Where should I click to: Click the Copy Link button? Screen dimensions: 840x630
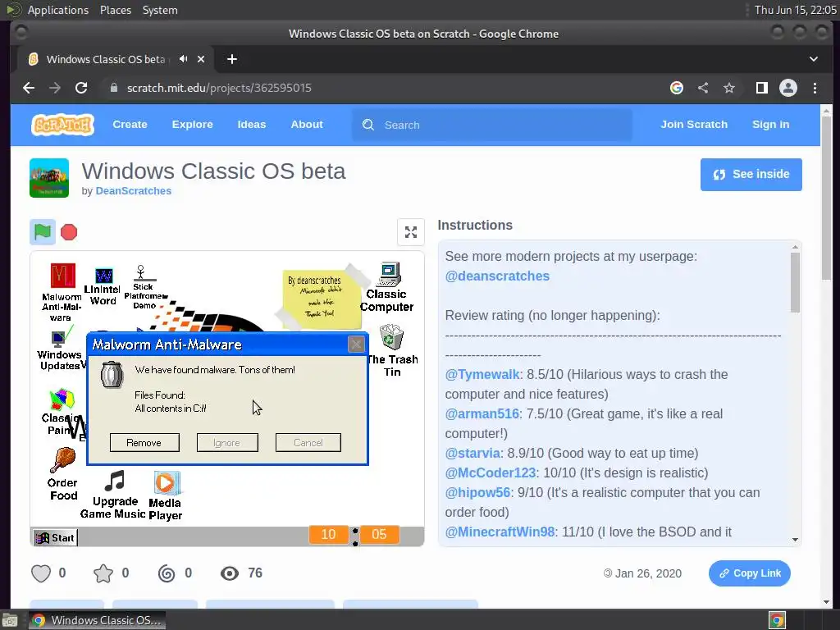(750, 573)
